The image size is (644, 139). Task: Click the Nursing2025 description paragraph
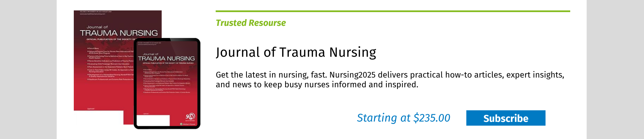390,80
